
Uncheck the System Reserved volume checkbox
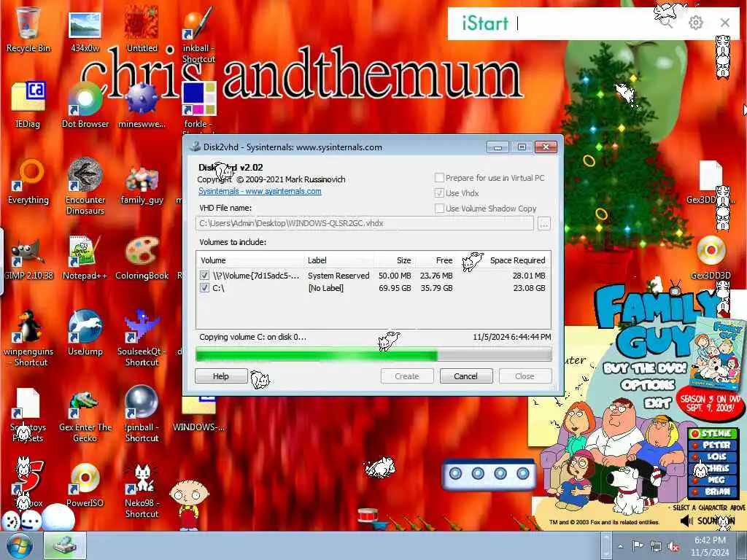(204, 275)
